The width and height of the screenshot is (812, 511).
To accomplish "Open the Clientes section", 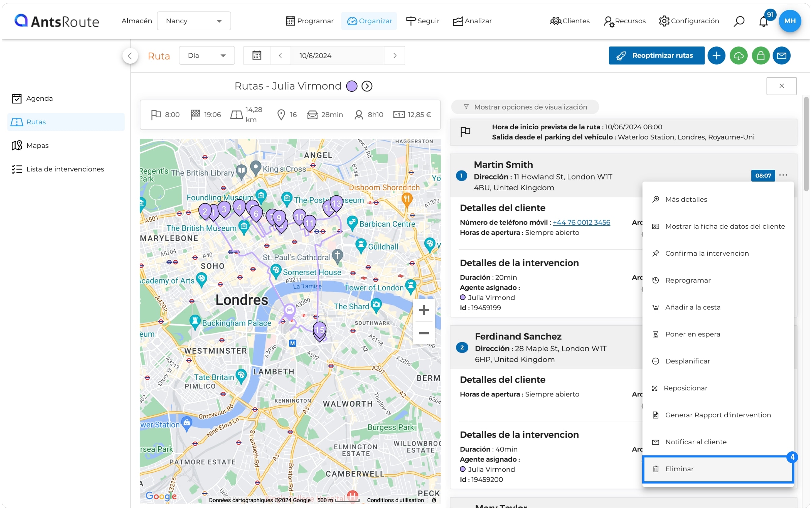I will [x=569, y=21].
